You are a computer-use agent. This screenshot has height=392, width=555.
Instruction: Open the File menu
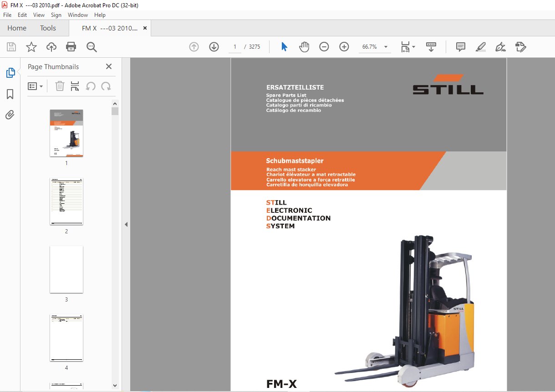(x=7, y=15)
